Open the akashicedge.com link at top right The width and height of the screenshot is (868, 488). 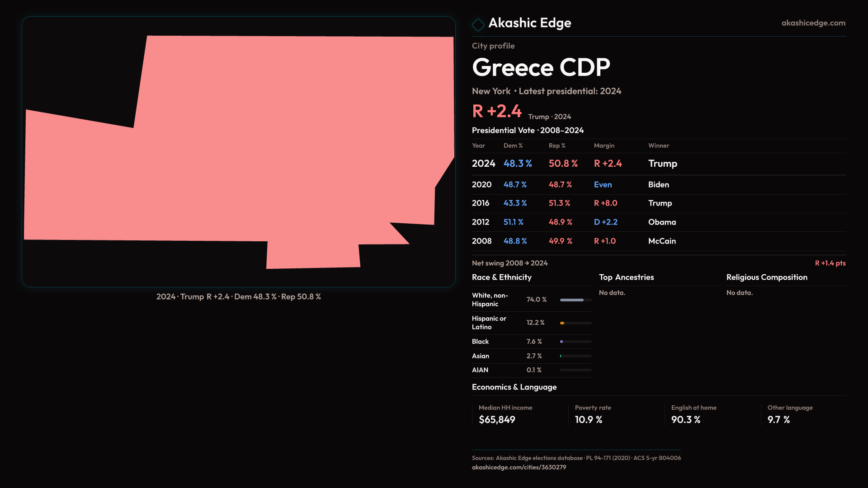tap(813, 23)
